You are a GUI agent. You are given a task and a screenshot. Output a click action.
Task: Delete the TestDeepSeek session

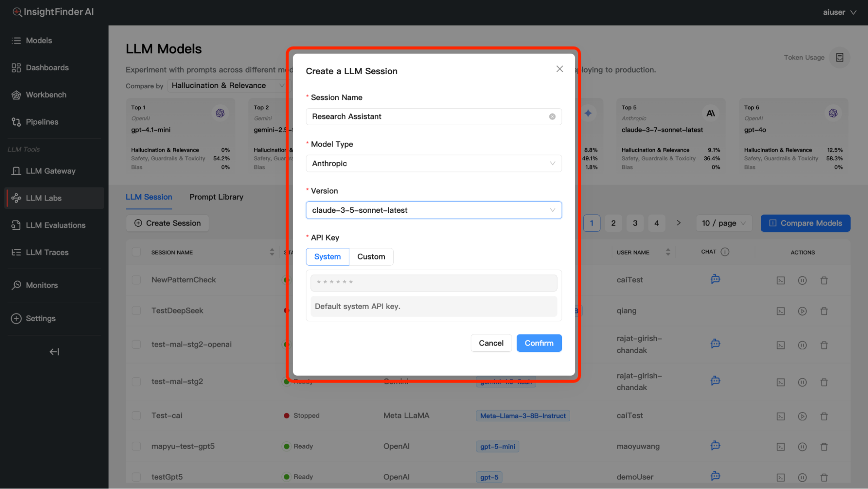coord(824,311)
